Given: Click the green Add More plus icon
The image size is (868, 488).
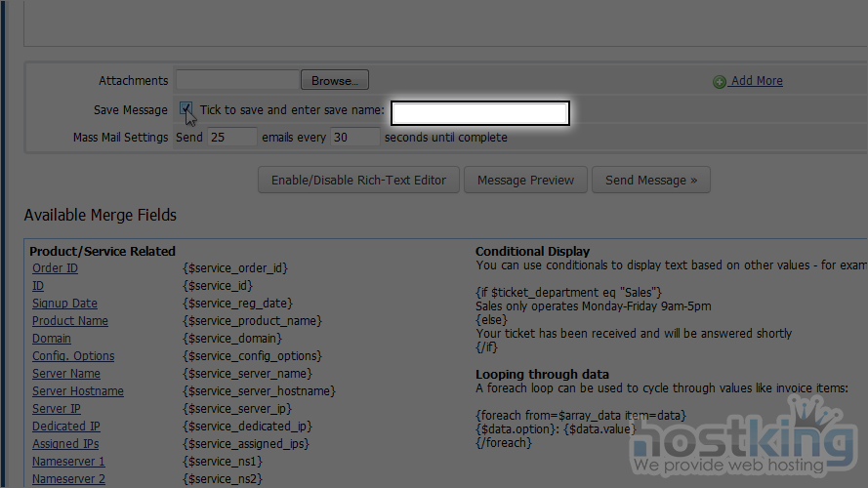Looking at the screenshot, I should tap(720, 82).
